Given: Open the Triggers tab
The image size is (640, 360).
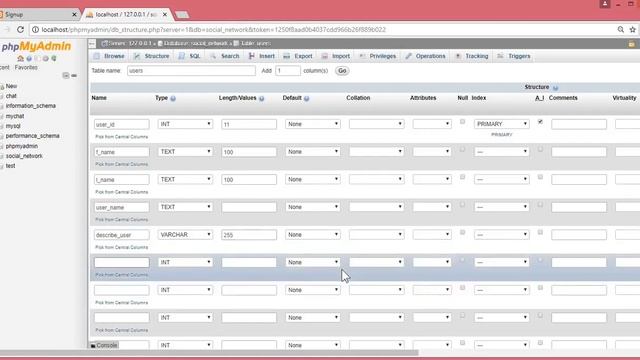Looking at the screenshot, I should point(514,56).
